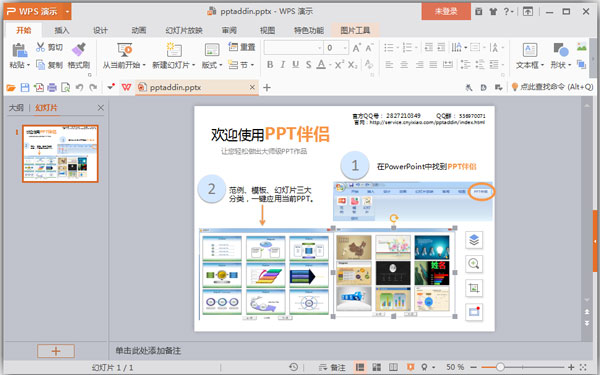Zoom out with the minus button
This screenshot has width=600, height=375.
click(x=473, y=367)
